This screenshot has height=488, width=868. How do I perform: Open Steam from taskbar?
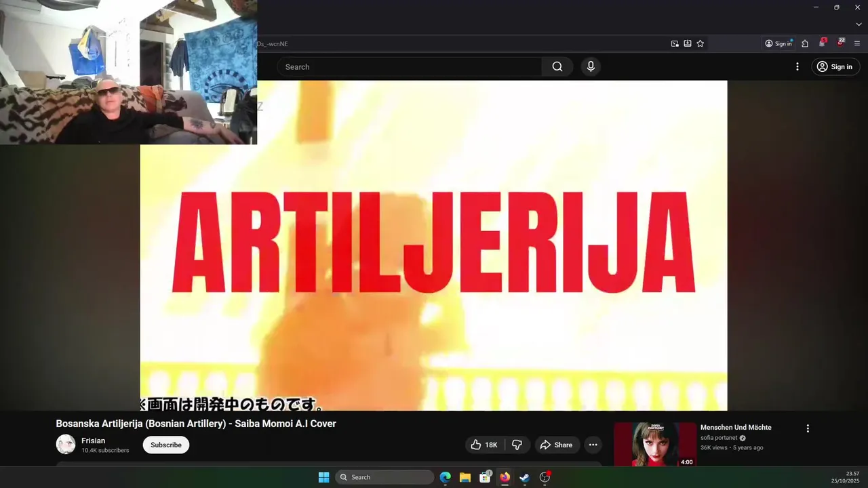[524, 477]
